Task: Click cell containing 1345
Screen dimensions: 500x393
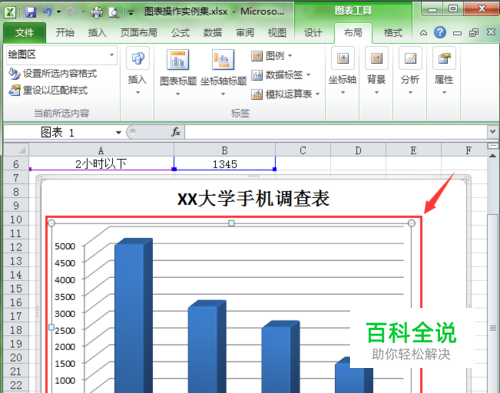Action: point(225,164)
